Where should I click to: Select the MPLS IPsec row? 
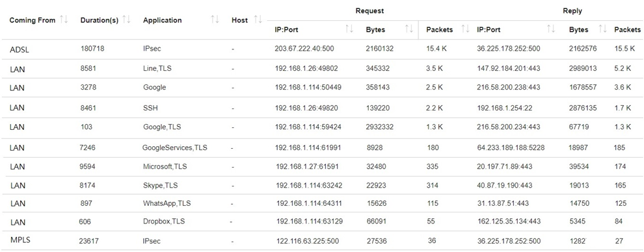pos(322,241)
